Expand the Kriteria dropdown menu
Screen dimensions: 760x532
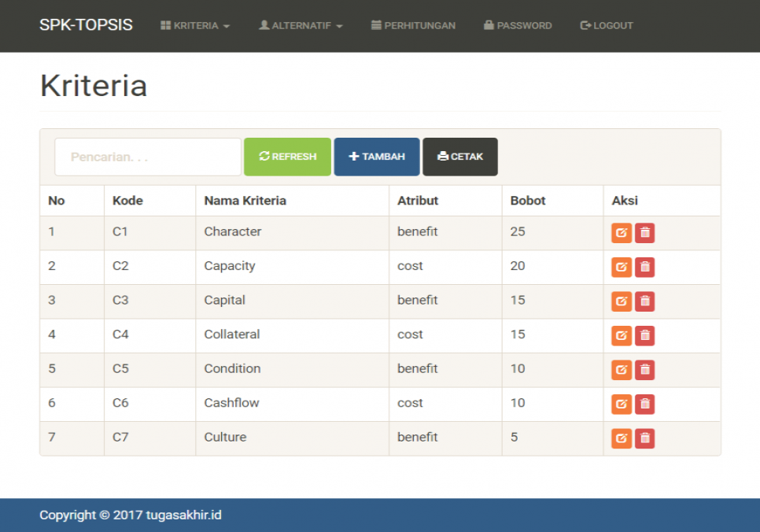[195, 26]
